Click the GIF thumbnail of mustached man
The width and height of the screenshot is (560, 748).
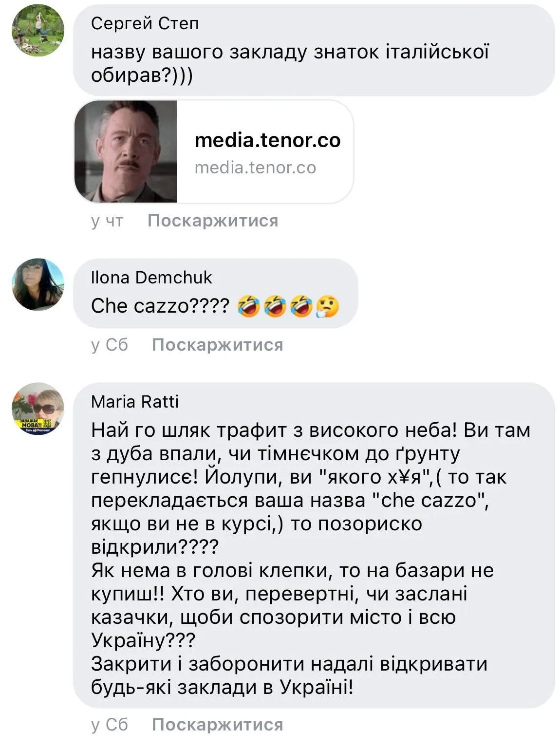coord(126,151)
